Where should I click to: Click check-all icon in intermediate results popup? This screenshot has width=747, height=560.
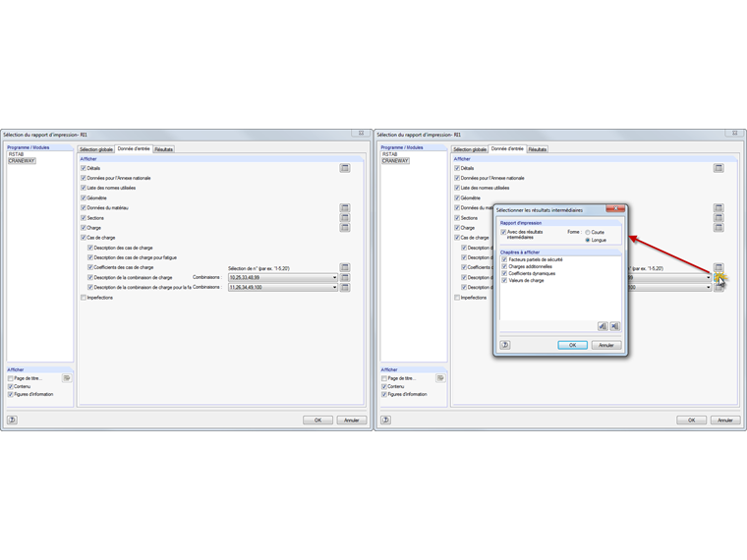coord(603,326)
